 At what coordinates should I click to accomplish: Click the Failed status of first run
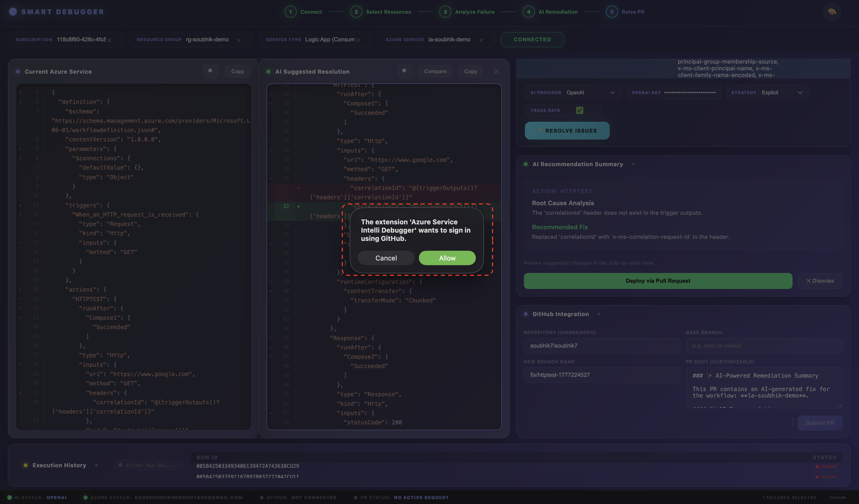[826, 466]
